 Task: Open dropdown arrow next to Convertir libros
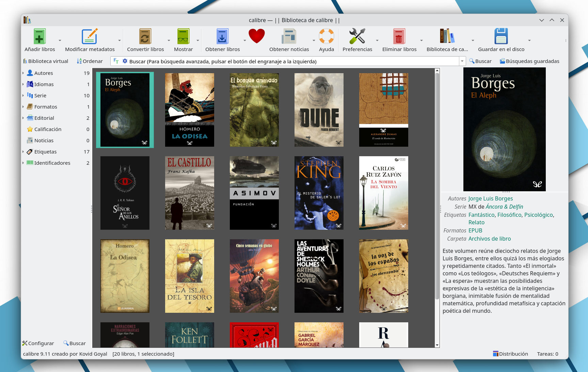[169, 41]
